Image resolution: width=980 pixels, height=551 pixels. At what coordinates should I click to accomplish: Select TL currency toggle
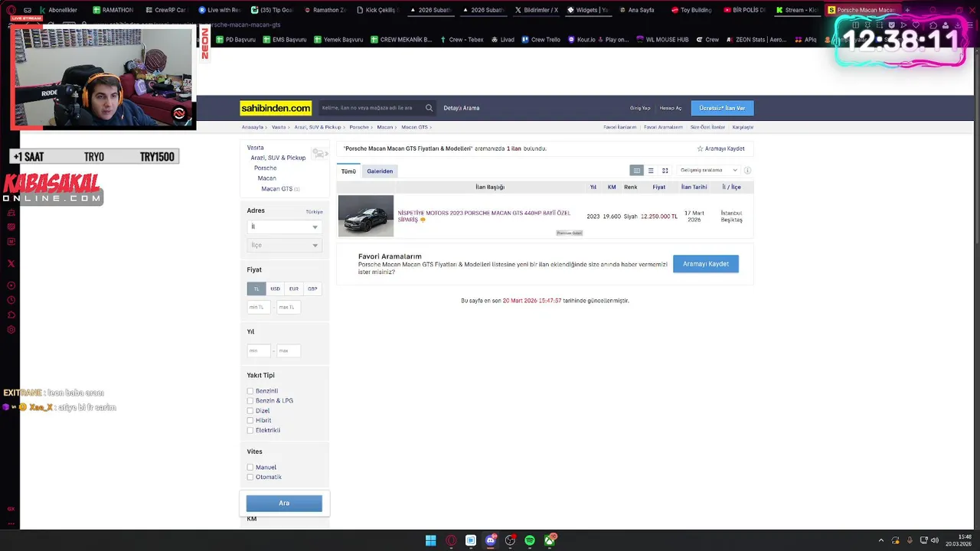click(256, 289)
